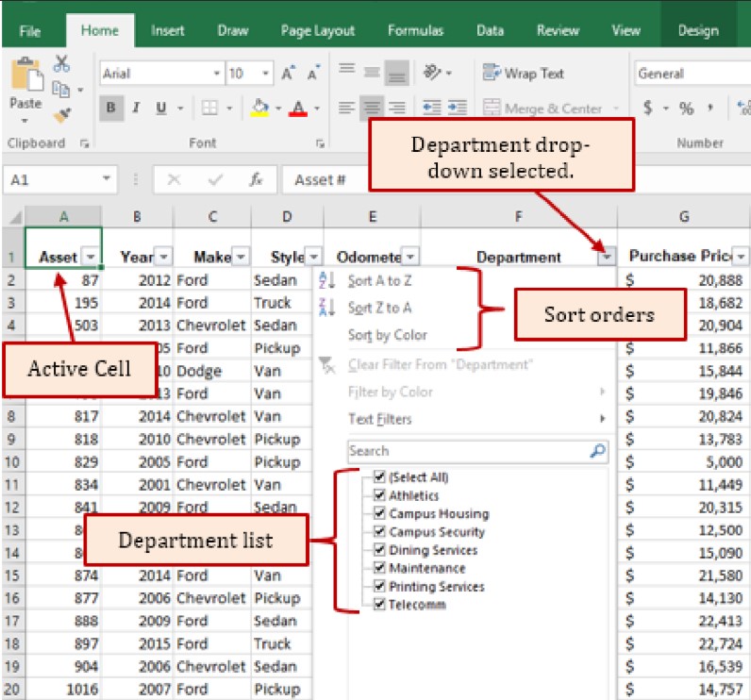The height and width of the screenshot is (700, 751).
Task: Click the formula bar Enter checkmark
Action: click(x=215, y=180)
